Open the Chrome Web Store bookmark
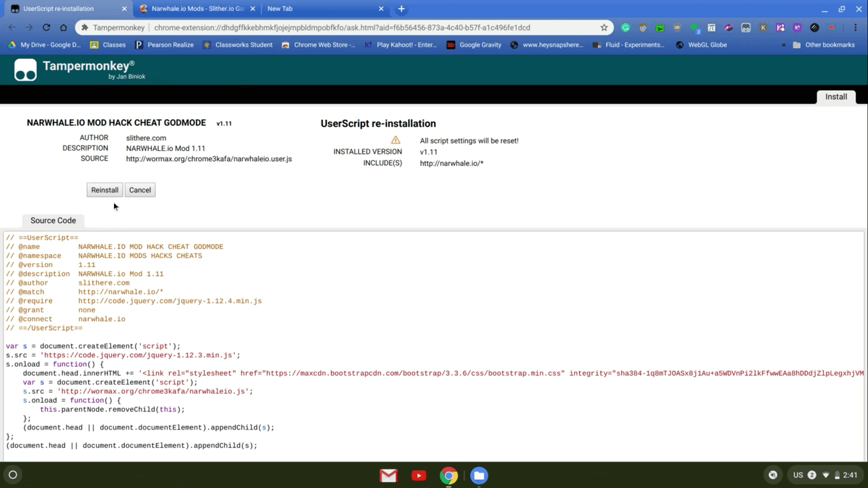Image resolution: width=868 pixels, height=488 pixels. coord(318,45)
